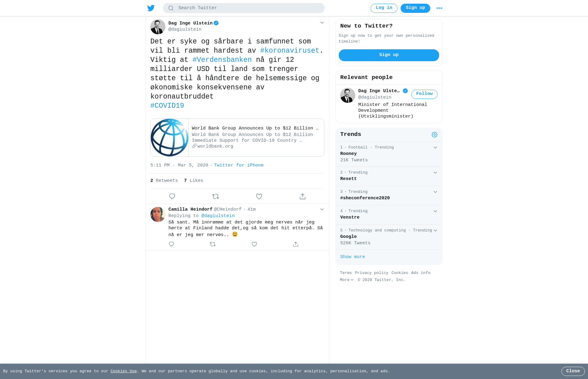This screenshot has width=588, height=379.
Task: Expand the More footer dropdown
Action: pyautogui.click(x=347, y=280)
